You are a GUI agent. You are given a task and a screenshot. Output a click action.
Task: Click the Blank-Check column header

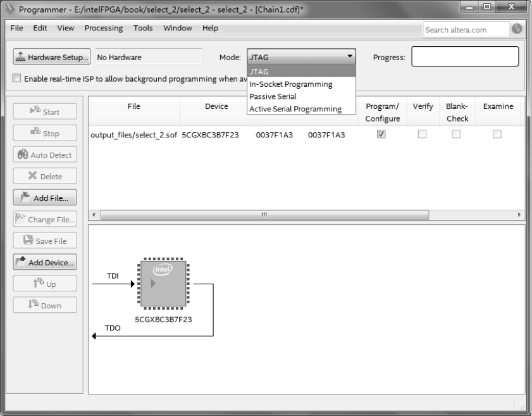click(457, 112)
